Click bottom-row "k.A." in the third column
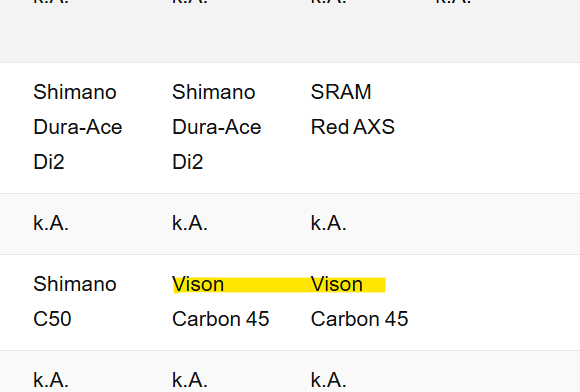 click(328, 380)
